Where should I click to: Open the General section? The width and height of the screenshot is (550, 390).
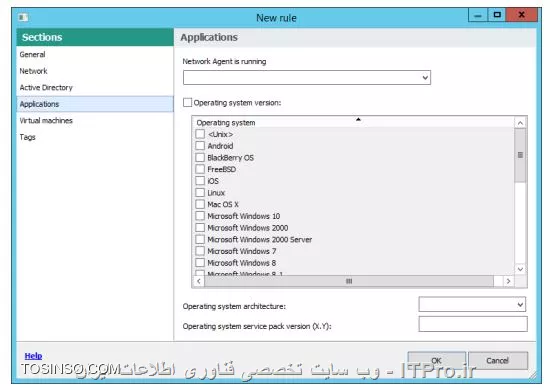(95, 54)
